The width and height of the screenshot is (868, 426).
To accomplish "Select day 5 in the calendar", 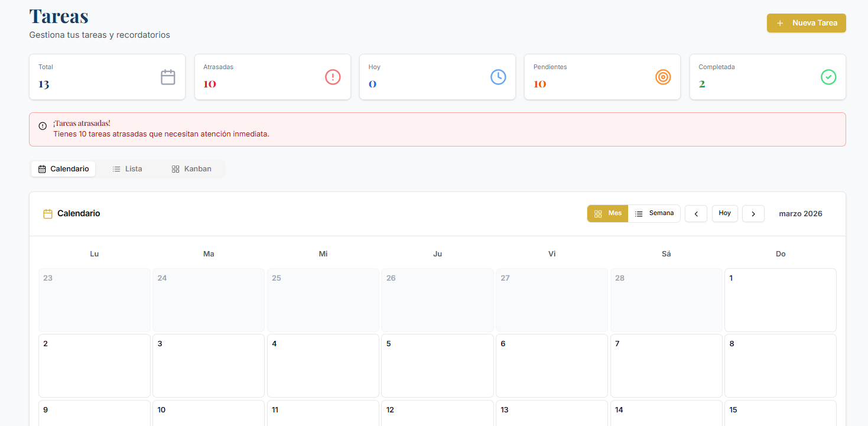I will click(437, 366).
